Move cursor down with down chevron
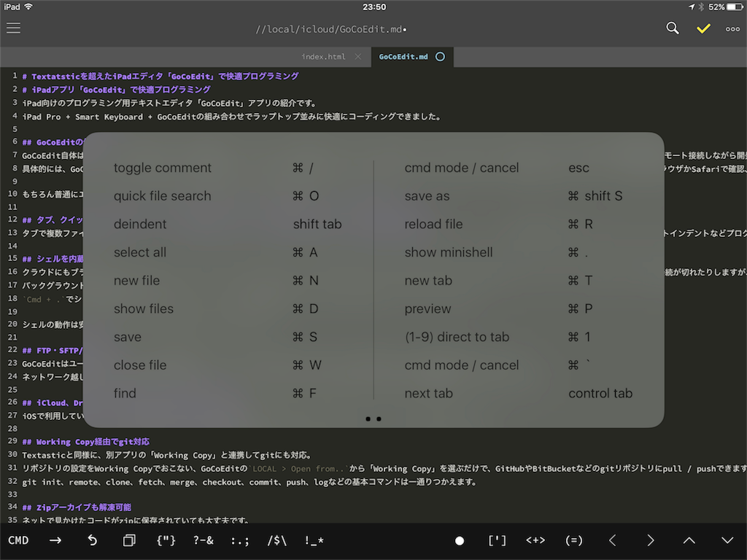Viewport: 747px width, 560px height. [727, 540]
